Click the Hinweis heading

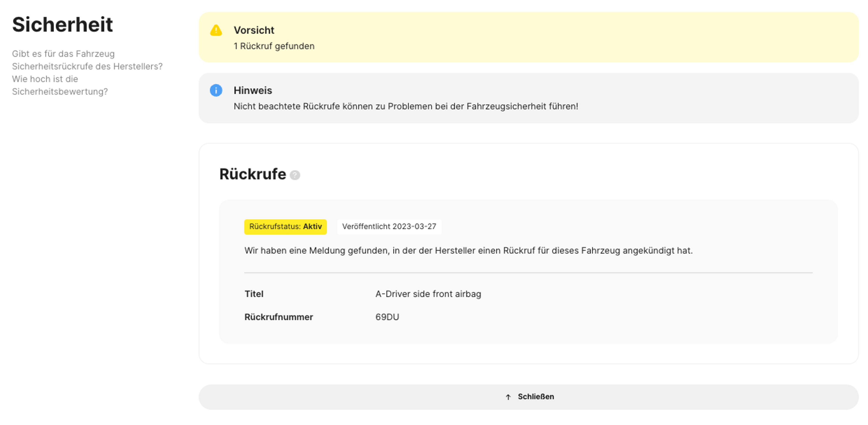(x=253, y=90)
